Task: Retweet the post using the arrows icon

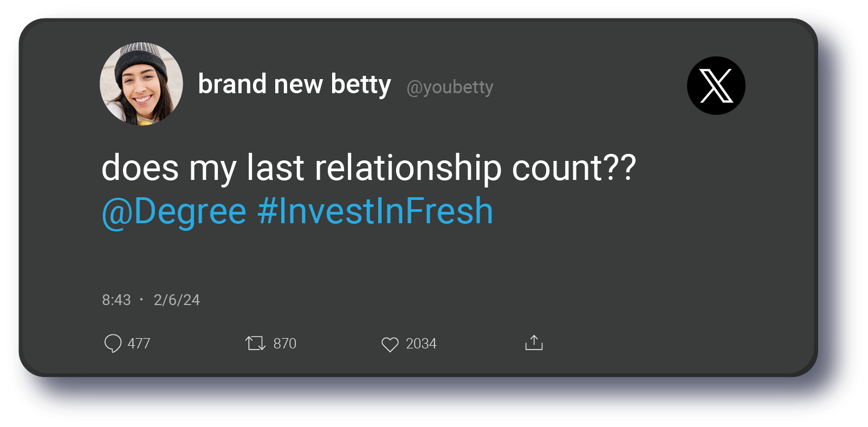Action: (x=255, y=343)
